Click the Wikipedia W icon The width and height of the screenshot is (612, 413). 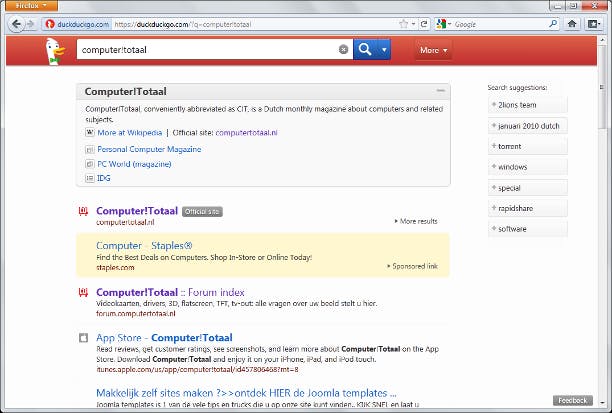tap(90, 133)
